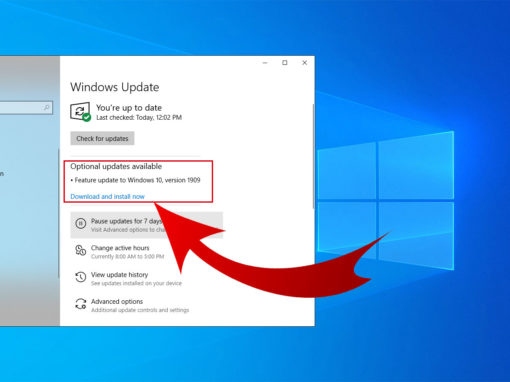
Task: Click the Change active hours clock icon
Action: pyautogui.click(x=81, y=250)
